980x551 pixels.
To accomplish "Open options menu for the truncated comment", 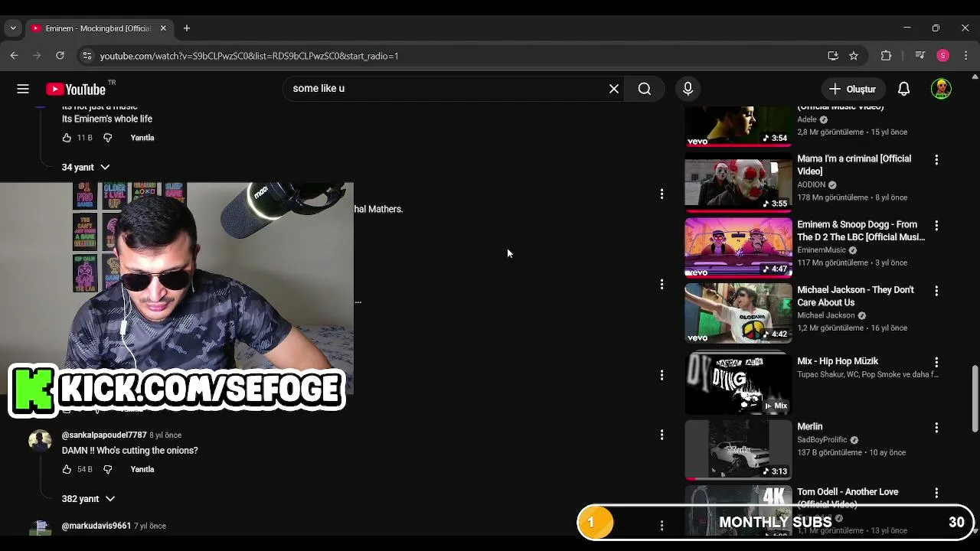I will [x=661, y=285].
